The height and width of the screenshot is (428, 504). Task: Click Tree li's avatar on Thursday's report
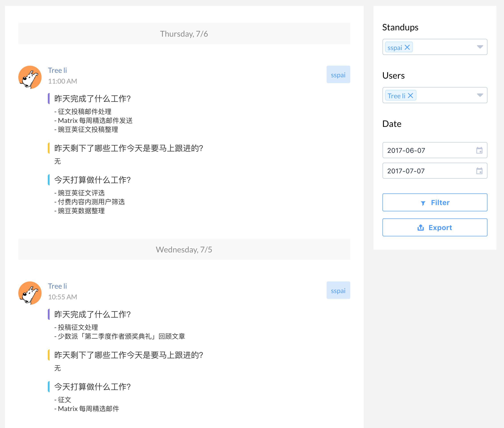(30, 77)
